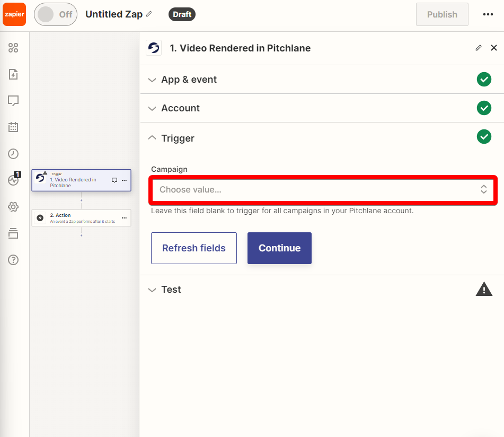Click the App & event green checkmark
Image resolution: width=504 pixels, height=437 pixels.
pyautogui.click(x=484, y=80)
